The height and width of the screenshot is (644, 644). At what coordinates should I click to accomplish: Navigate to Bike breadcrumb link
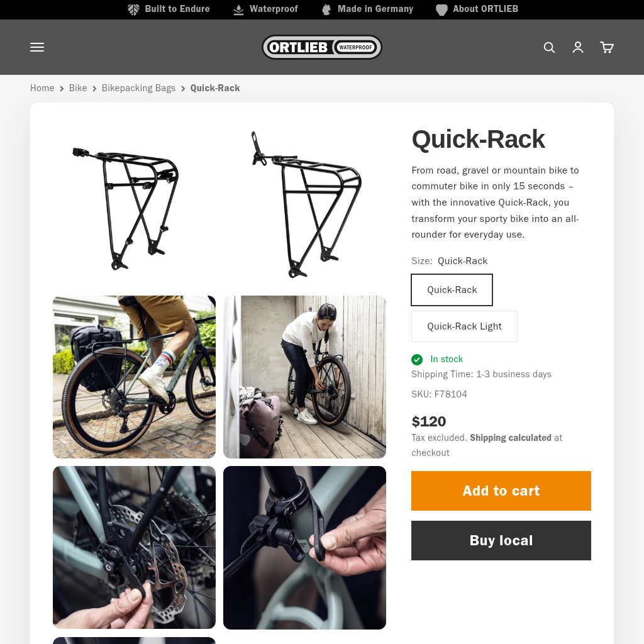[x=78, y=88]
